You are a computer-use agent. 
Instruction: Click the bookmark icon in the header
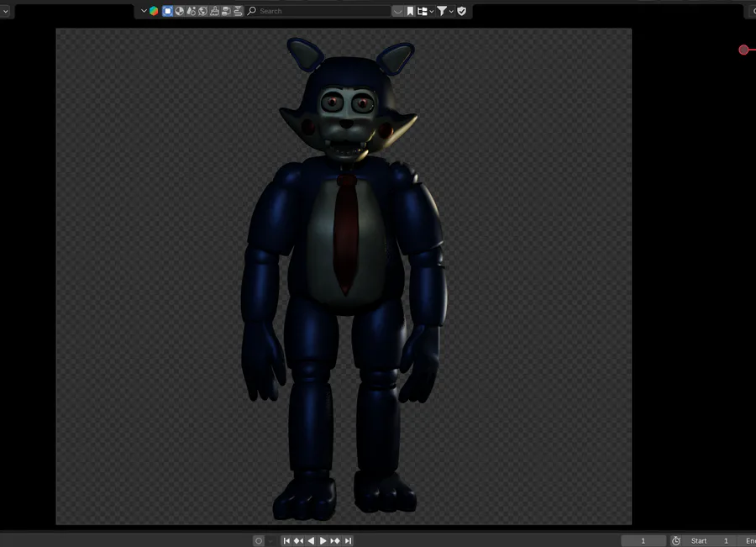tap(410, 11)
